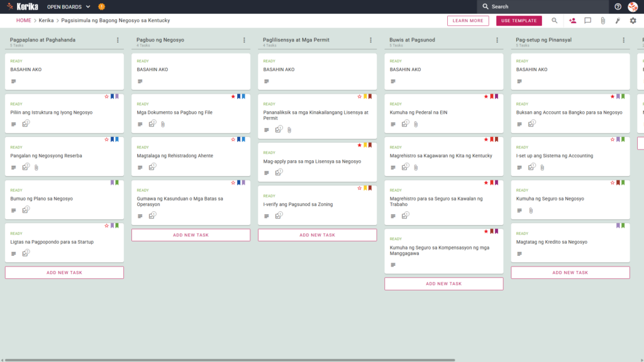Open the Gumawa ng Kasunduan o Mga Batas card title
The width and height of the screenshot is (644, 362).
[x=180, y=202]
